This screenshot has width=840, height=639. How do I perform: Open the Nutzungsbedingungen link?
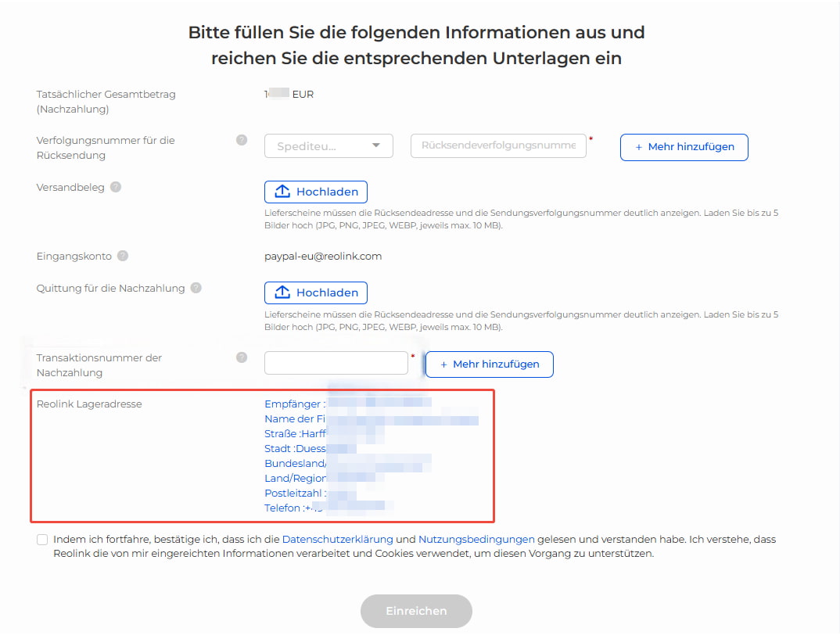tap(476, 540)
